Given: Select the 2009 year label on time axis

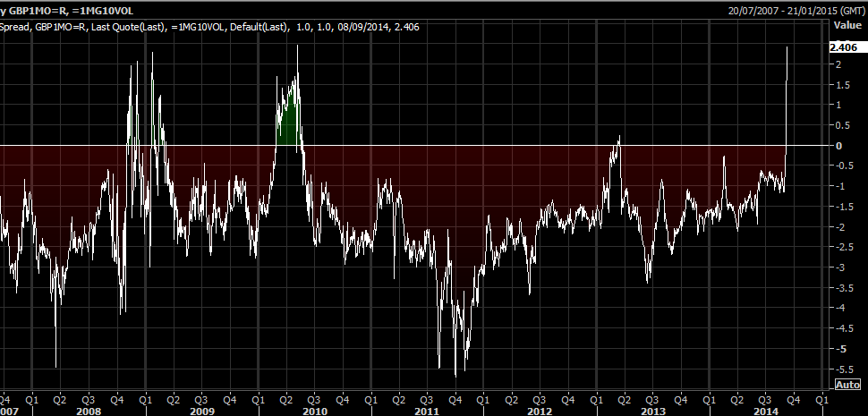Looking at the screenshot, I should pyautogui.click(x=201, y=412).
